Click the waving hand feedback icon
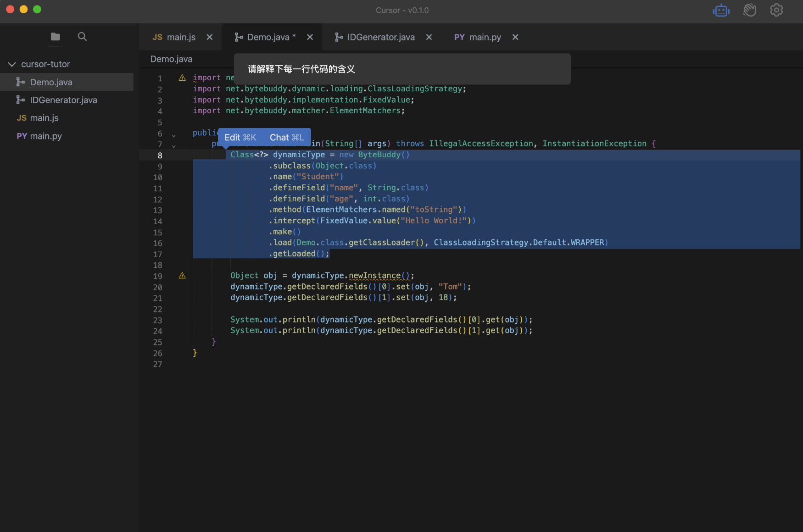The image size is (803, 532). pos(749,10)
